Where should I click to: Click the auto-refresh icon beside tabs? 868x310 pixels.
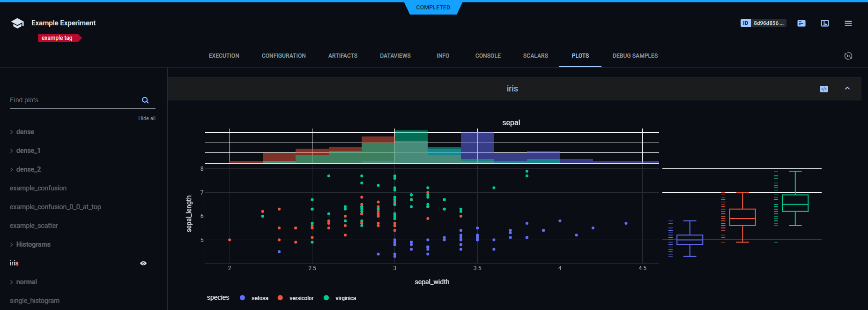[848, 56]
